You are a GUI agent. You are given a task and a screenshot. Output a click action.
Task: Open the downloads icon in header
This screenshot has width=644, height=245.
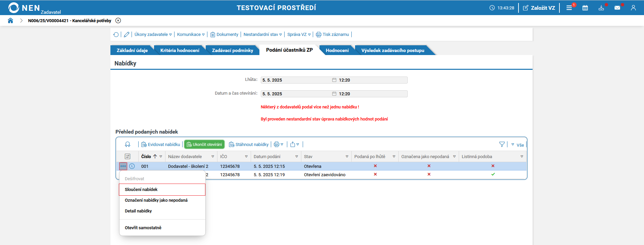click(601, 8)
